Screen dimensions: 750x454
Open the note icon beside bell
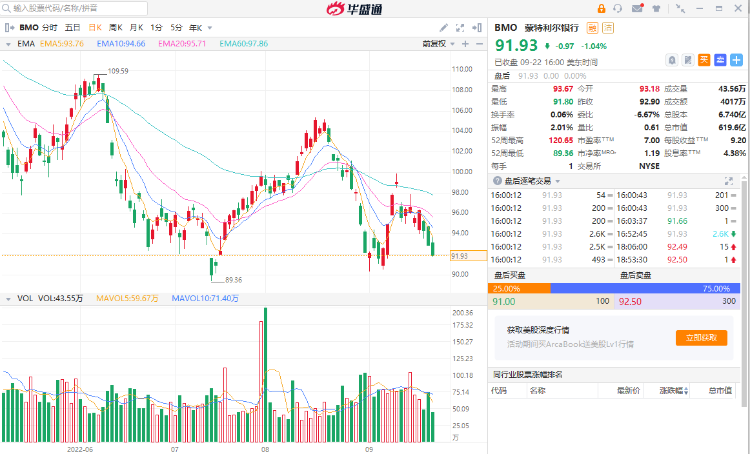tap(688, 60)
